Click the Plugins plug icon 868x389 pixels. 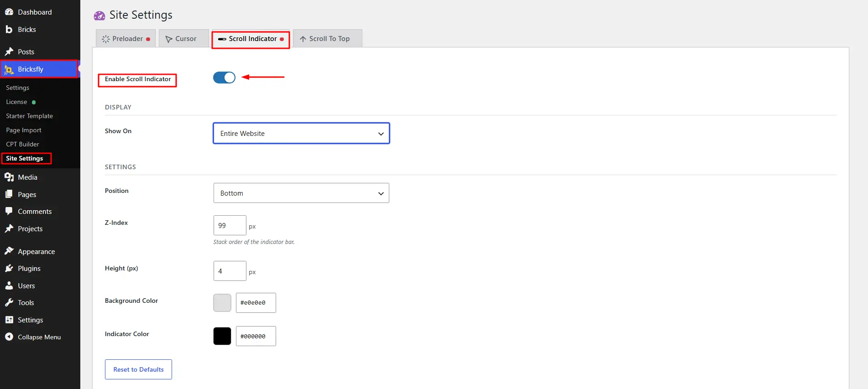(9, 268)
